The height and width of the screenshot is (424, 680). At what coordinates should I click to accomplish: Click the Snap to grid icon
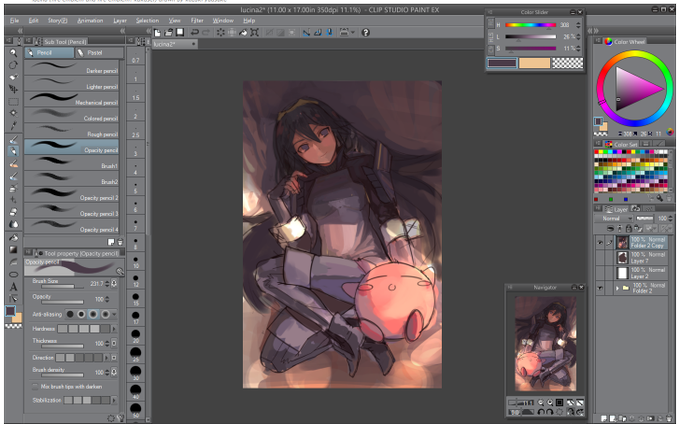point(329,33)
